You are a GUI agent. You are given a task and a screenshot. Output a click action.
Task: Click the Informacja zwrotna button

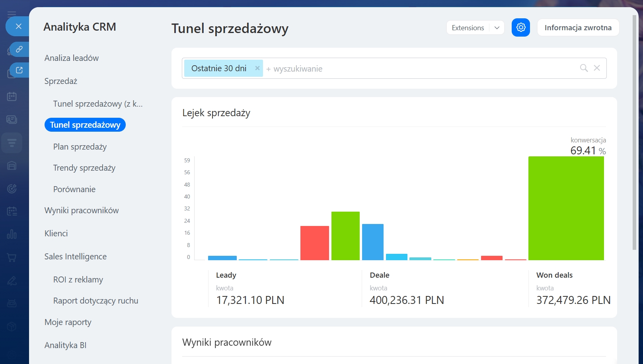[578, 28]
